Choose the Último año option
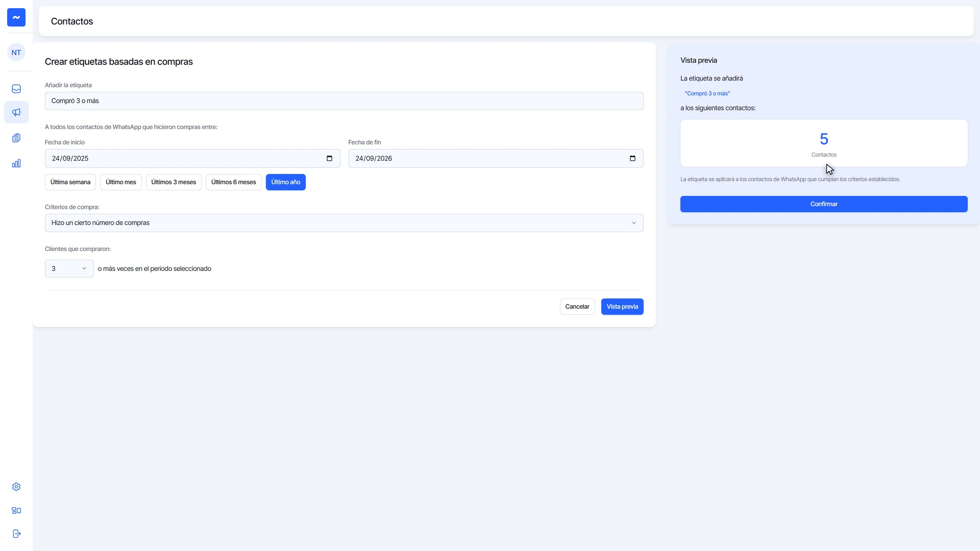 [x=286, y=182]
